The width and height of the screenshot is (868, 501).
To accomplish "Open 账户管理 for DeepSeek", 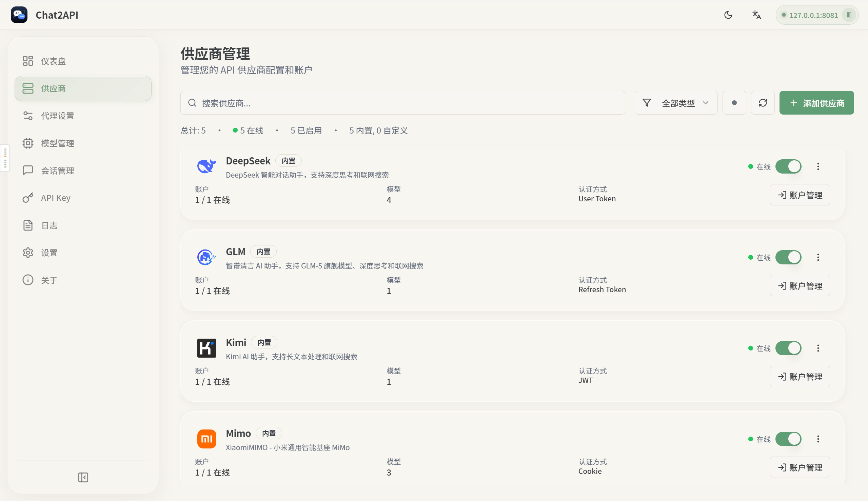I will pyautogui.click(x=800, y=195).
